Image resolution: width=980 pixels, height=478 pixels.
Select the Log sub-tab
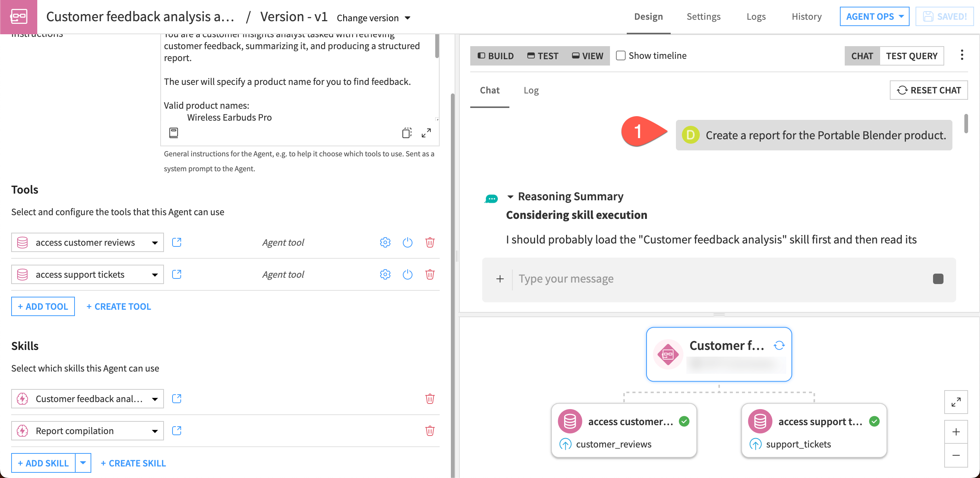pyautogui.click(x=531, y=90)
